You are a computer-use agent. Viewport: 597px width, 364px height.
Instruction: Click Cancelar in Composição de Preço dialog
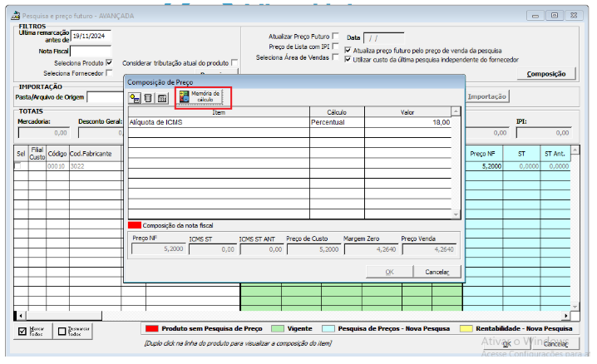(x=437, y=272)
